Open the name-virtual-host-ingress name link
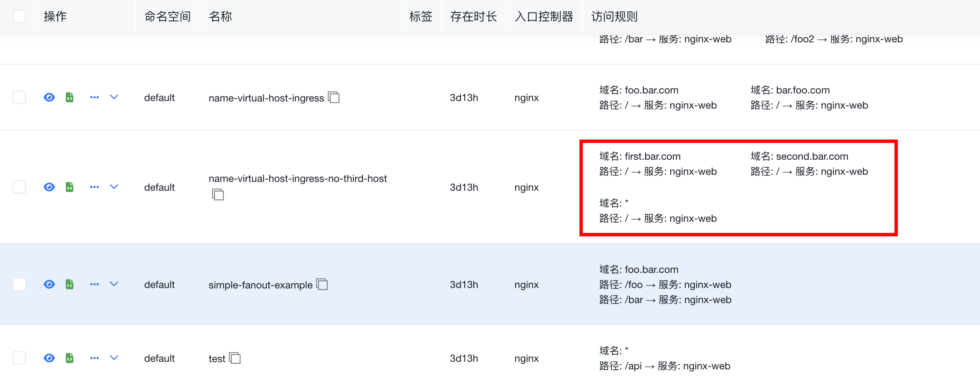 266,98
